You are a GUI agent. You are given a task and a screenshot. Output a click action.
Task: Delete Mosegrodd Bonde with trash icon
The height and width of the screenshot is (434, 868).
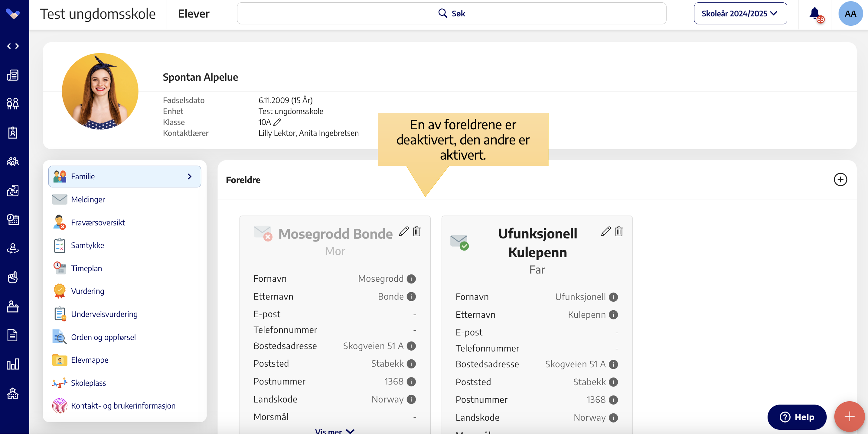click(417, 231)
